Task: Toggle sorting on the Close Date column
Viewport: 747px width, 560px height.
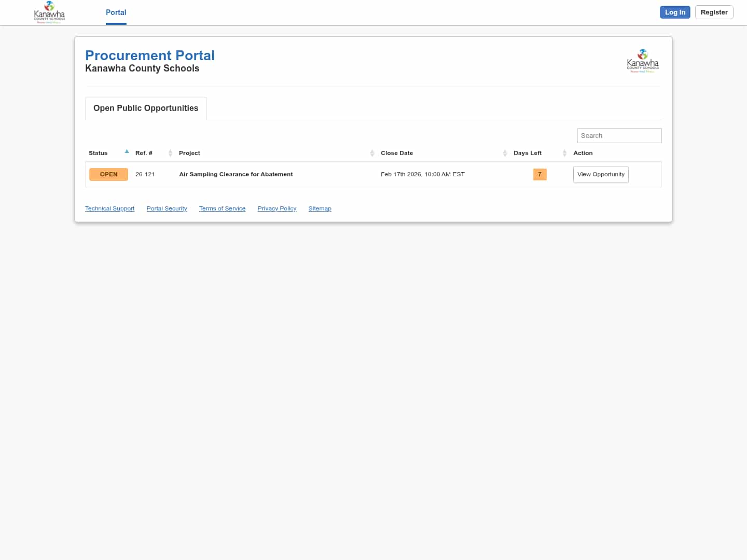Action: (x=397, y=153)
